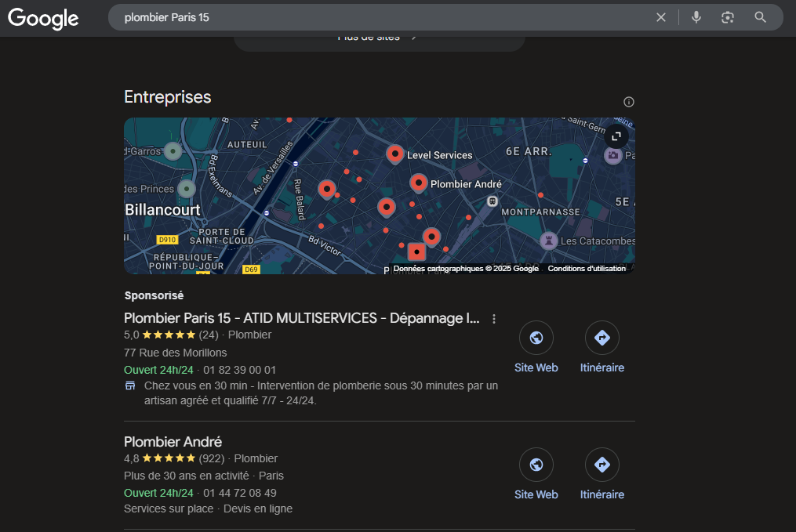Click Ouvert 24h/24 under Plombier André
The width and height of the screenshot is (796, 532).
coord(158,493)
